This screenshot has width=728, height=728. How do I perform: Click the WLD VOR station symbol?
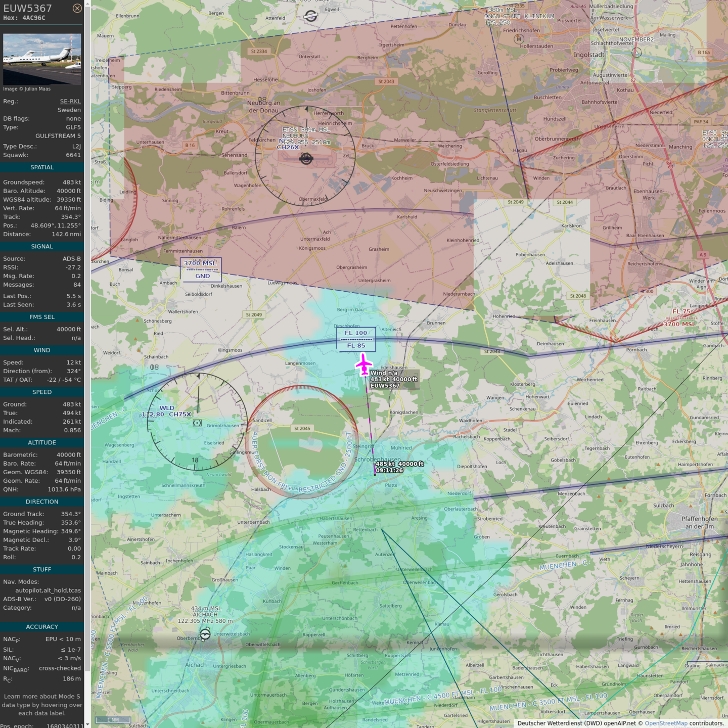(x=197, y=423)
